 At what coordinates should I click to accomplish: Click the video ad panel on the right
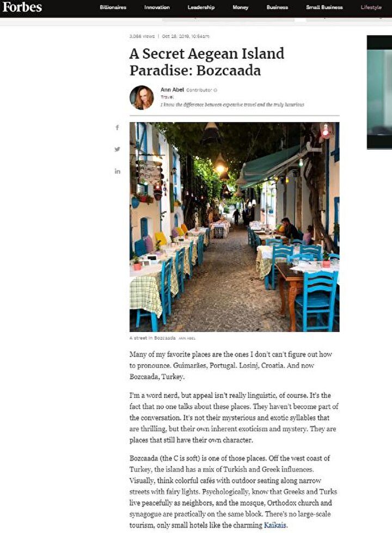click(x=379, y=92)
